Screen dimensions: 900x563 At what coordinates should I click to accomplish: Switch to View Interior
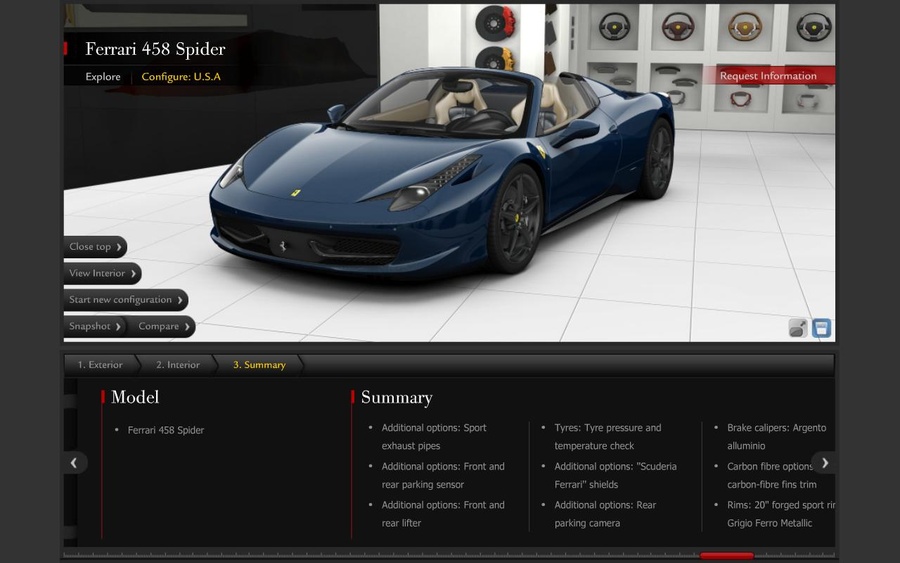coord(102,273)
